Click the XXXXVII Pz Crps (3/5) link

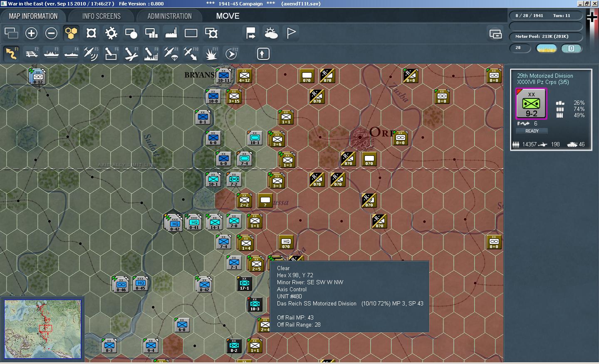tap(543, 82)
